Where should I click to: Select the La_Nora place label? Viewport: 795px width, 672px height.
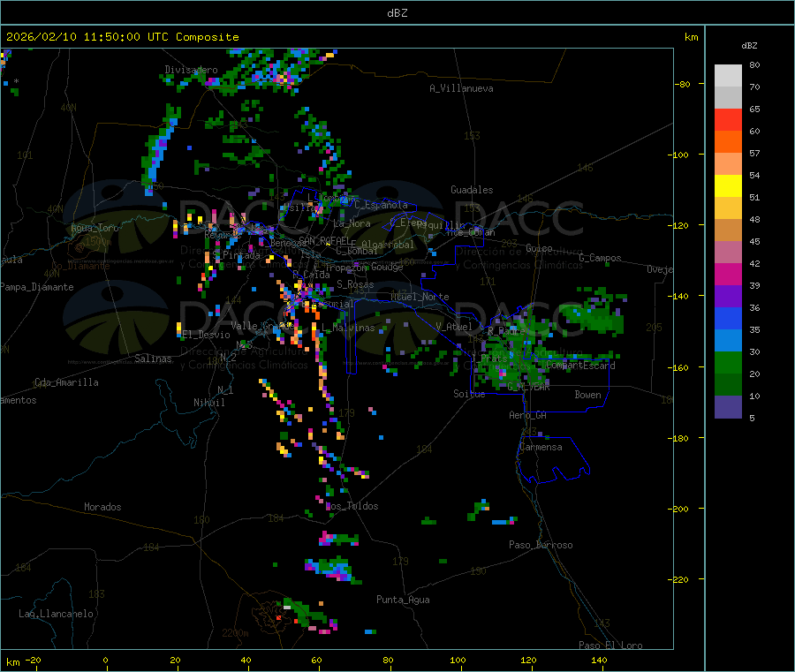[352, 223]
